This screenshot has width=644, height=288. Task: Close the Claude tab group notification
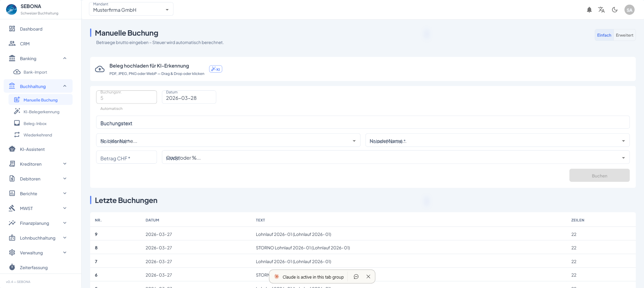click(x=368, y=277)
